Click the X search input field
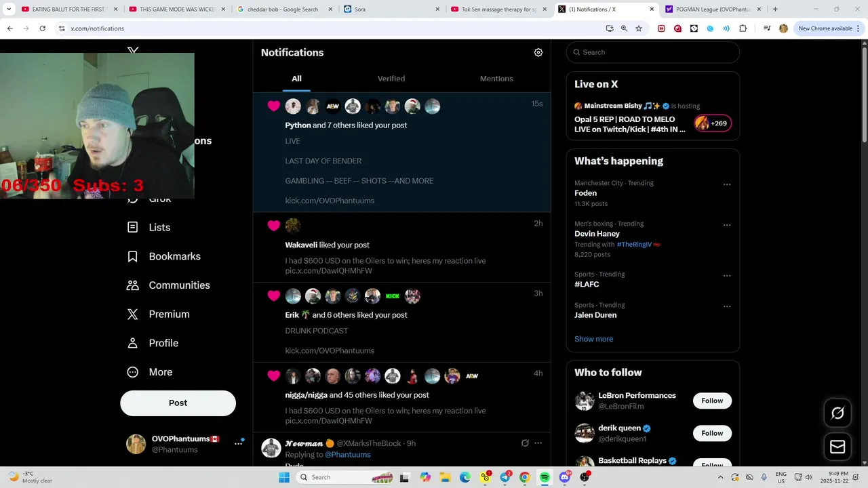 click(x=652, y=52)
